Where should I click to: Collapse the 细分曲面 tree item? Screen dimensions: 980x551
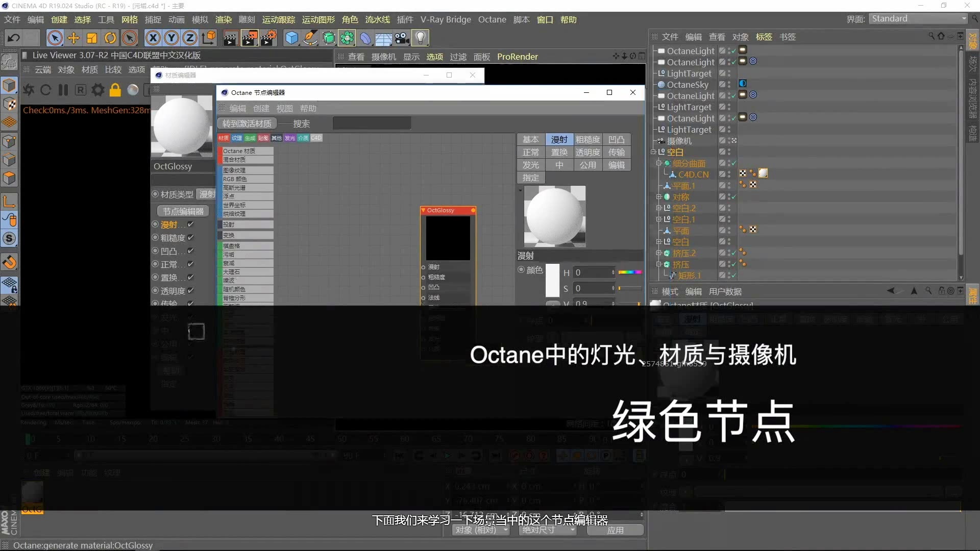(x=658, y=163)
